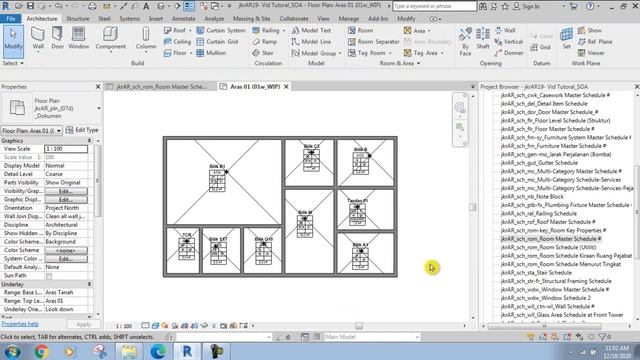Screen dimensions: 640x360
Task: Open the Area tool dropdown
Action: coord(429,31)
